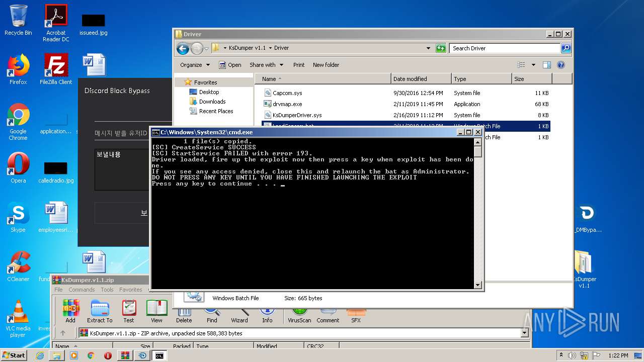Sort files by Type column header
644x362 pixels.
(x=481, y=79)
